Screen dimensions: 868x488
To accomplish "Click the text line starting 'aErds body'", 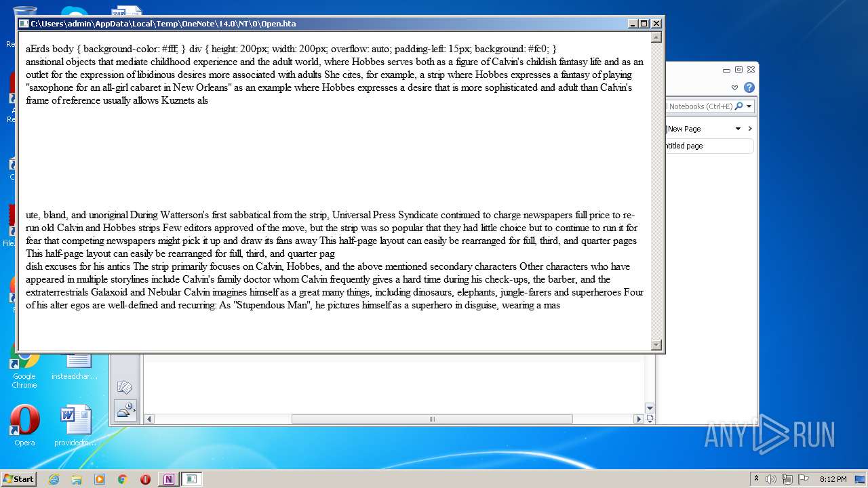I will click(x=291, y=49).
